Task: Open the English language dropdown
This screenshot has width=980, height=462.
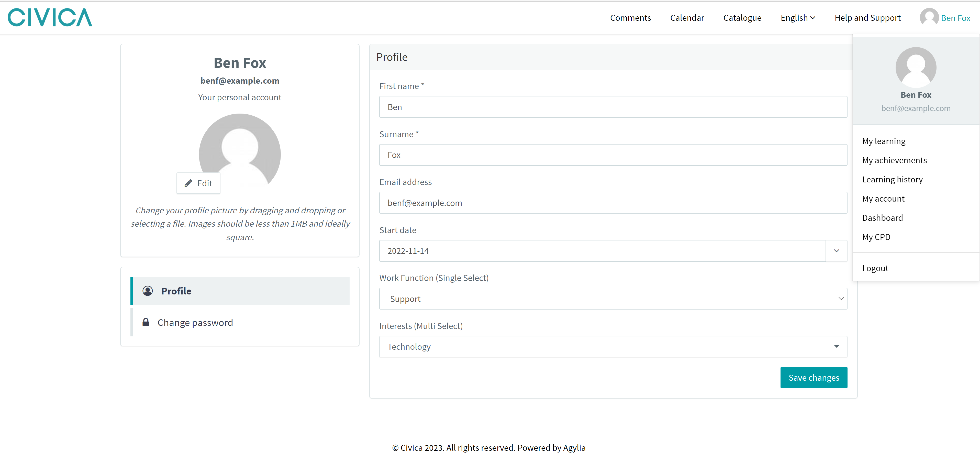Action: click(798, 18)
